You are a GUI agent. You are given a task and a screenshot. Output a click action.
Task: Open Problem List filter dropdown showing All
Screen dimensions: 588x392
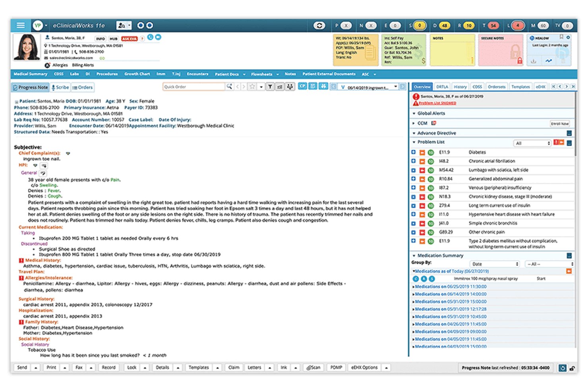pos(532,143)
